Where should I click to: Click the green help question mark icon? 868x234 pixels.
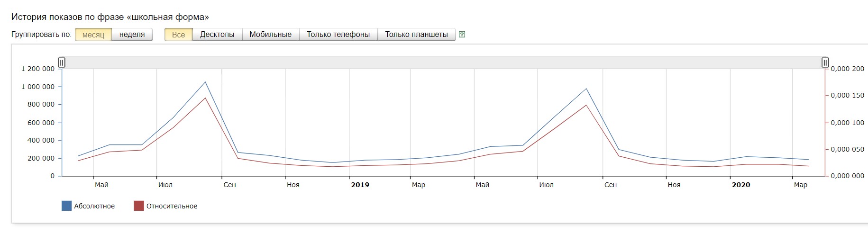(x=462, y=35)
